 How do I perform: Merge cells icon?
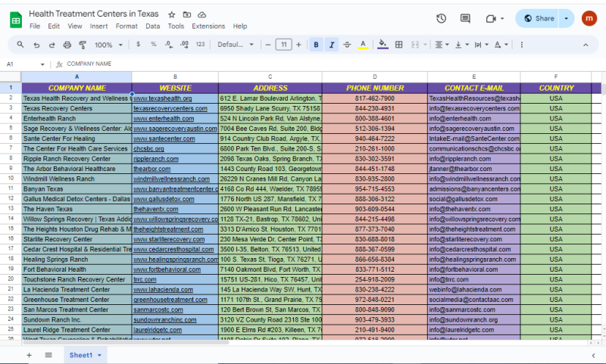click(x=415, y=45)
